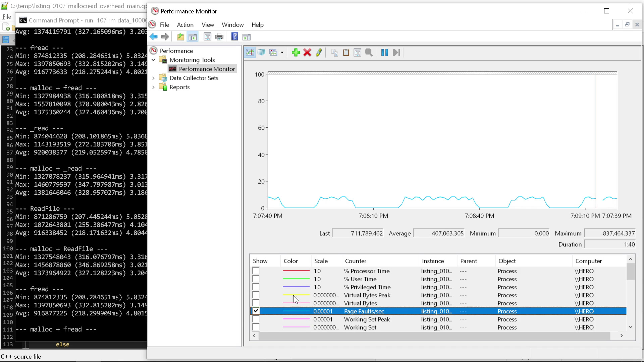The image size is (644, 362).
Task: Check the Show box for Working Set
Action: [x=256, y=327]
